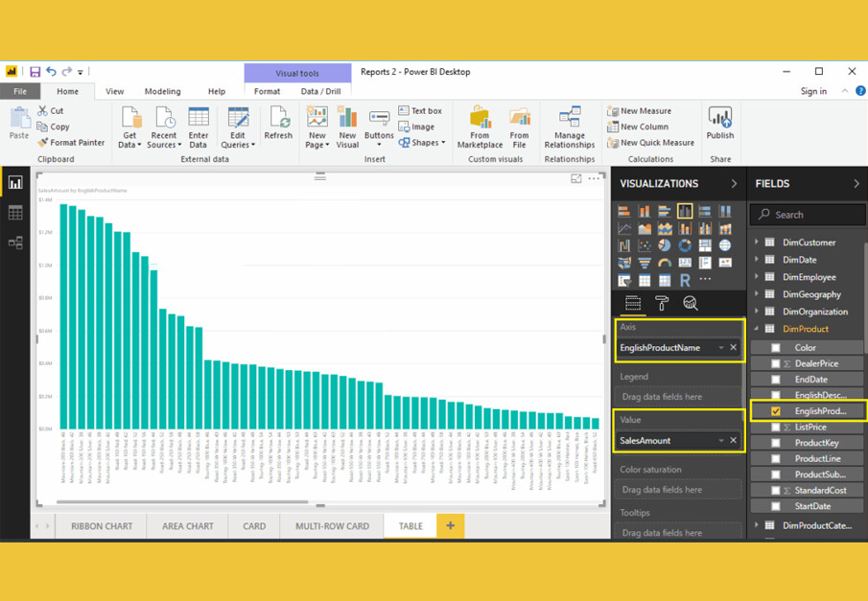Image resolution: width=868 pixels, height=601 pixels.
Task: Check the DealerPrice field checkbox
Action: 775,363
